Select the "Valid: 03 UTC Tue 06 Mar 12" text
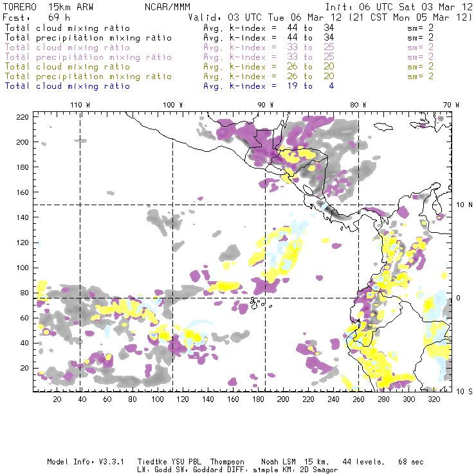This screenshot has height=476, width=476. (265, 17)
